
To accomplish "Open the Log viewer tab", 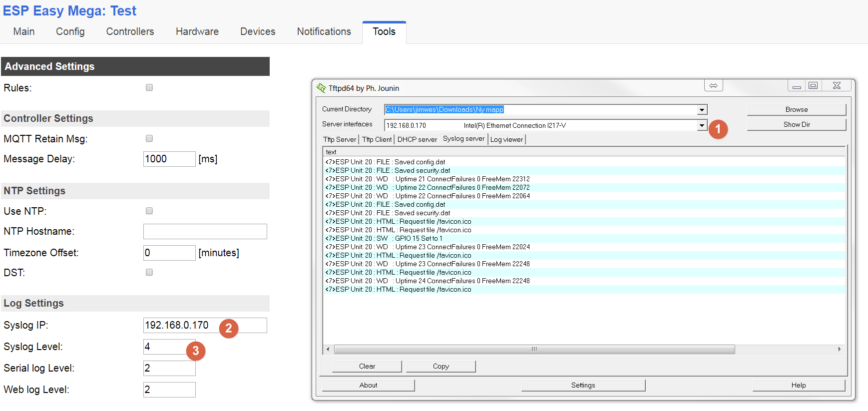I will 507,140.
